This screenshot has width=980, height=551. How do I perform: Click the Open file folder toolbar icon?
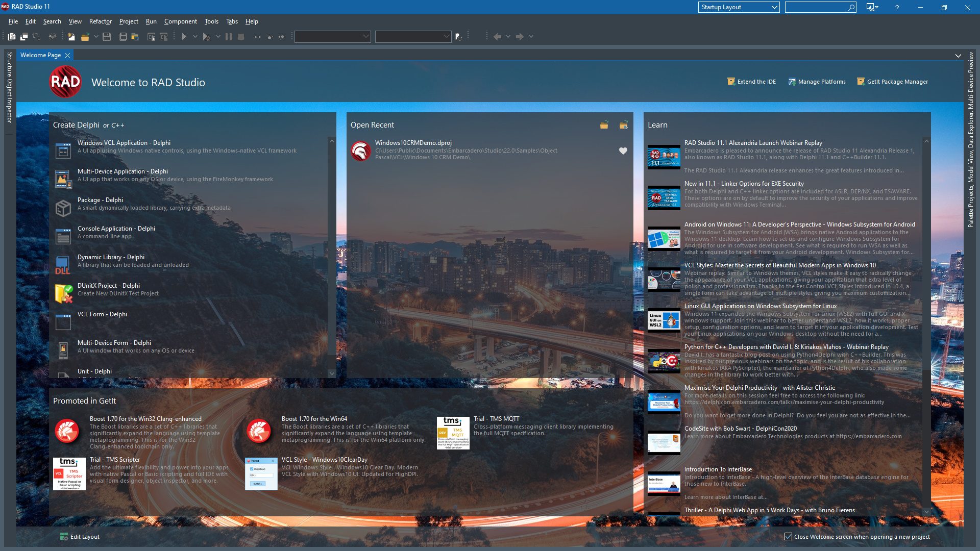point(85,37)
